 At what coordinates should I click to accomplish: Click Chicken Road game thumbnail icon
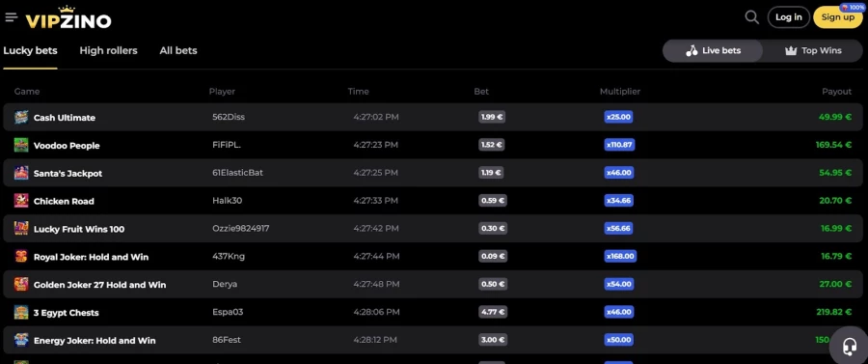pyautogui.click(x=21, y=201)
